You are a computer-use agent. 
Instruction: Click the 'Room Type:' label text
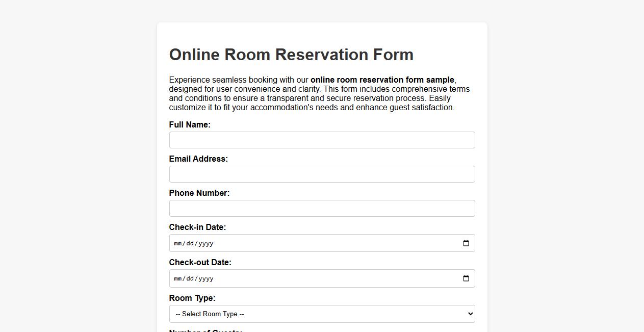pyautogui.click(x=192, y=298)
